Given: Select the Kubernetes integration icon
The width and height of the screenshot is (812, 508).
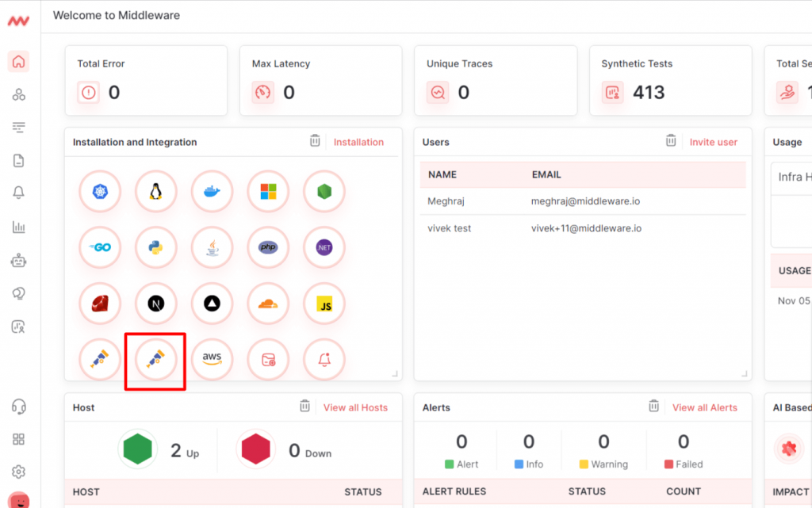Looking at the screenshot, I should coord(100,191).
